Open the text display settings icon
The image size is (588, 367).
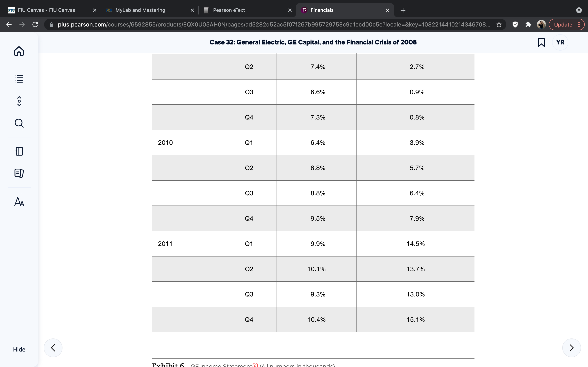point(19,201)
